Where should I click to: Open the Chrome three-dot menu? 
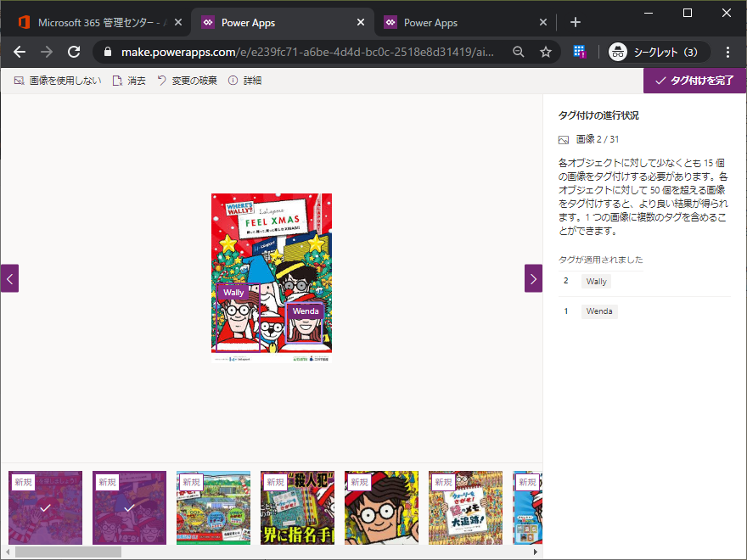pos(727,52)
